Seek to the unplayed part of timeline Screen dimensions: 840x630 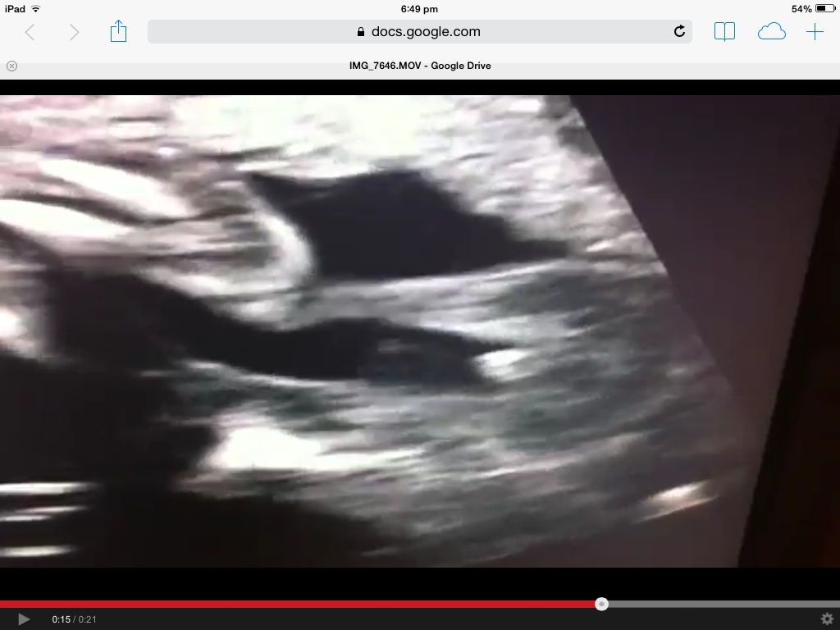pyautogui.click(x=724, y=605)
